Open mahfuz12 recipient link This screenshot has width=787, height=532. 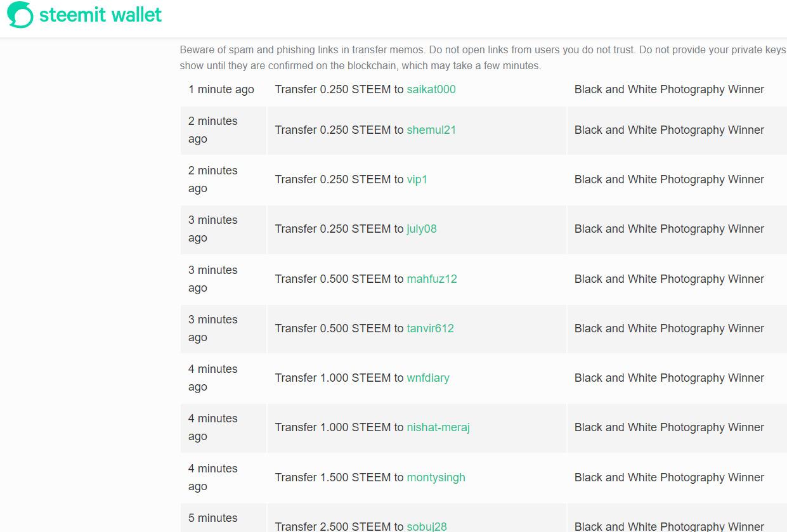click(432, 279)
